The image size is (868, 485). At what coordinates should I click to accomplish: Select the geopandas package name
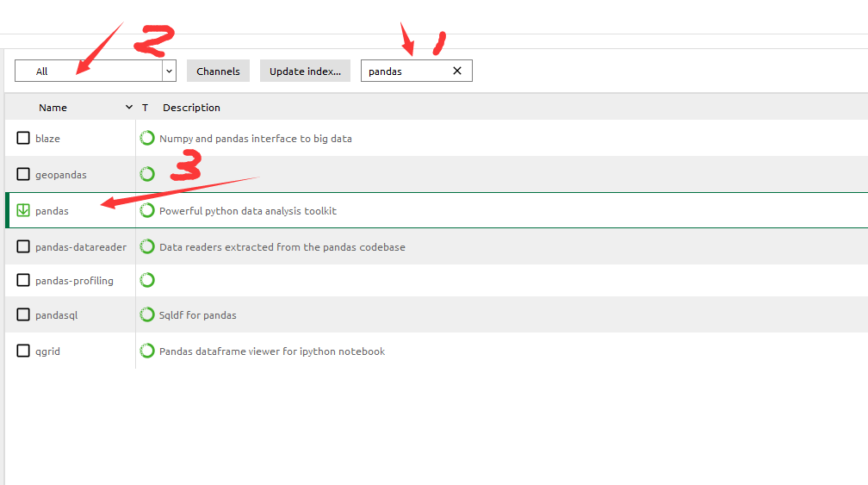(61, 175)
